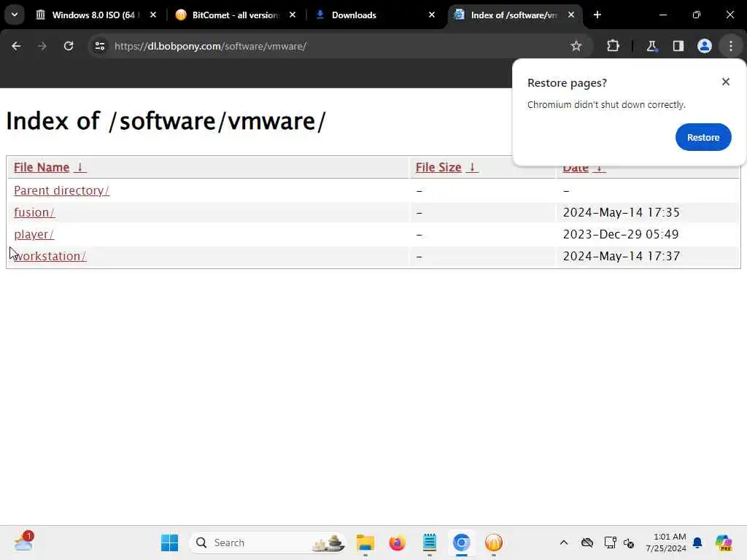
Task: Focus Chromium from the taskbar
Action: pos(461,542)
